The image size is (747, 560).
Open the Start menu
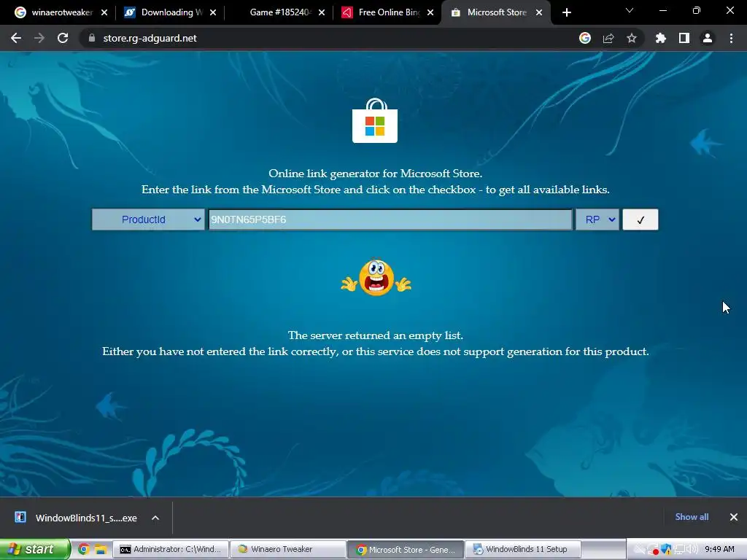pyautogui.click(x=35, y=549)
